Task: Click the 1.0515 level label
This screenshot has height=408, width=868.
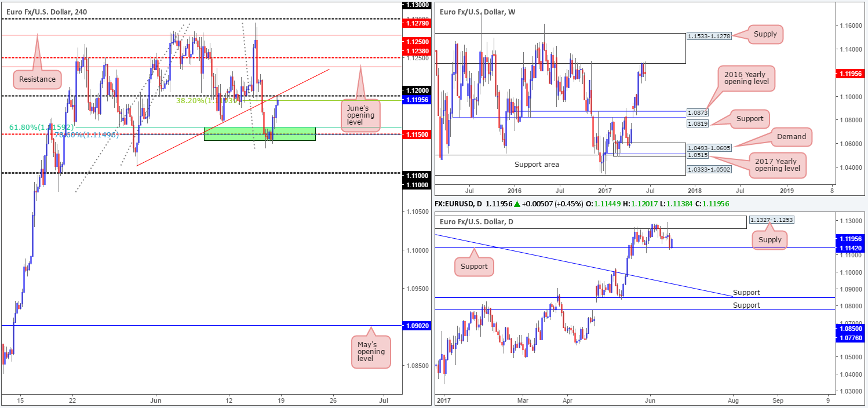Action: click(x=699, y=155)
